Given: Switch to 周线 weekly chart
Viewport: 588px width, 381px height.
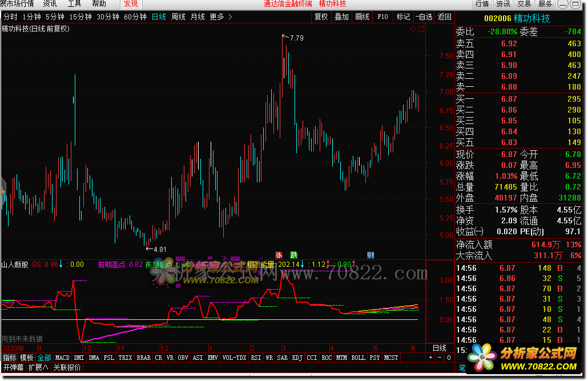Looking at the screenshot, I should (x=178, y=17).
